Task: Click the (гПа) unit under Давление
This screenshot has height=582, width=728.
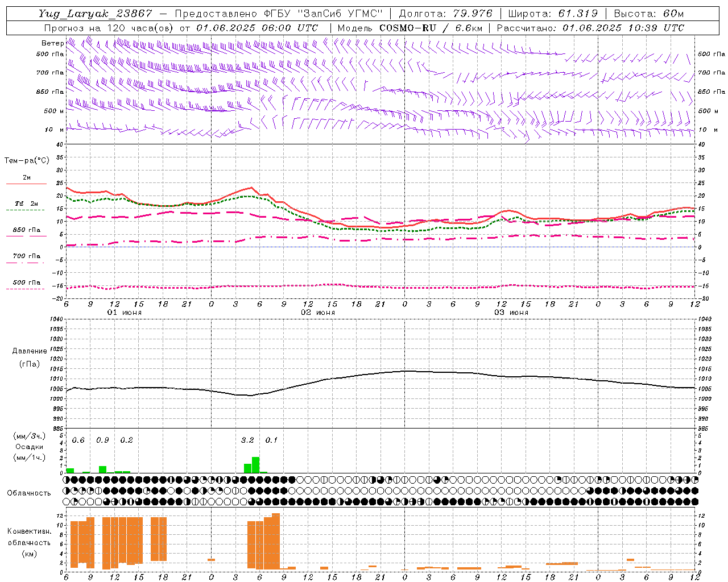Action: coord(30,364)
